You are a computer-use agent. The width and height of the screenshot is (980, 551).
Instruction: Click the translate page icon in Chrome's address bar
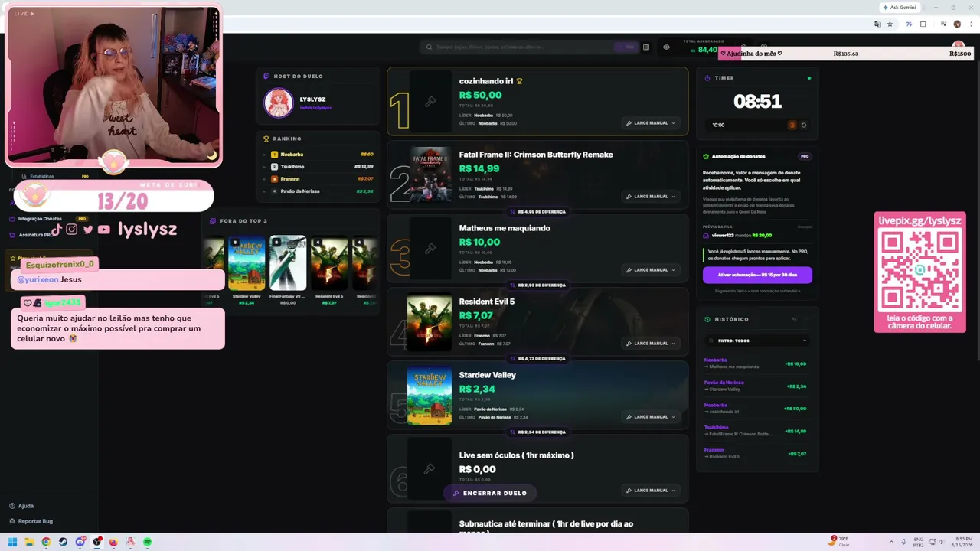click(x=877, y=24)
